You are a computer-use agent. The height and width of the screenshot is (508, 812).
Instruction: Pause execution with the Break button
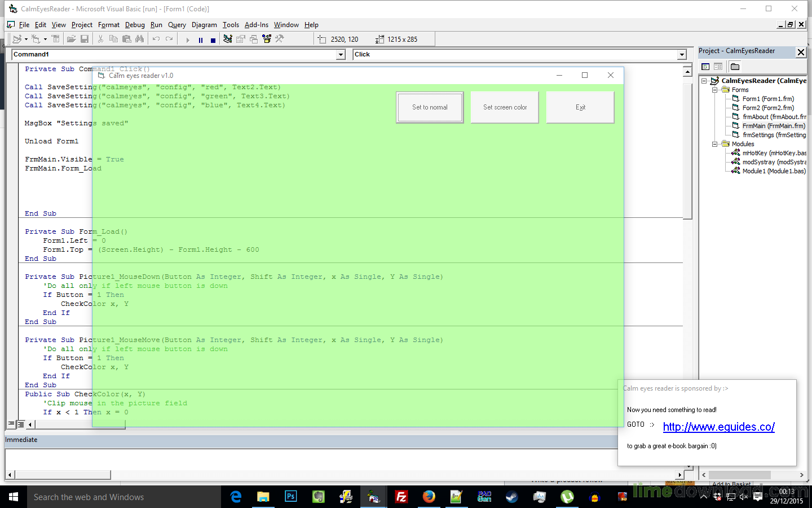(200, 38)
